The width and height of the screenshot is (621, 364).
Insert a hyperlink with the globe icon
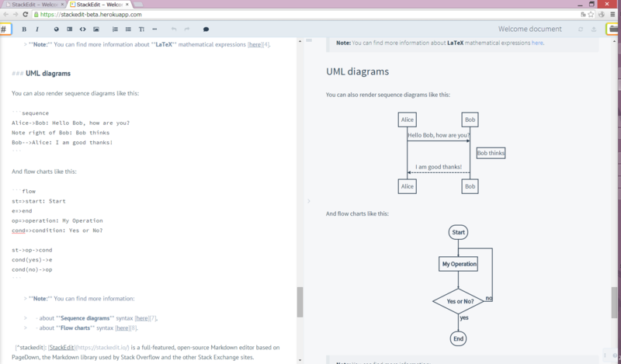click(56, 29)
